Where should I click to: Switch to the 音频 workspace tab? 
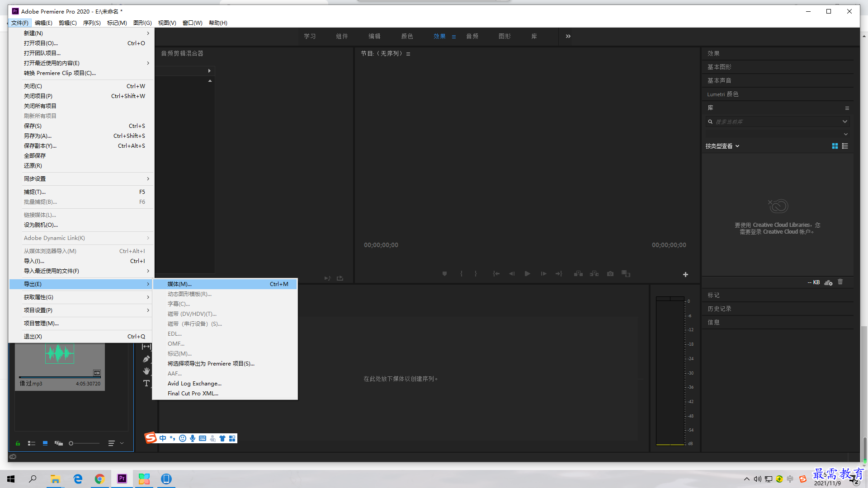(x=472, y=36)
